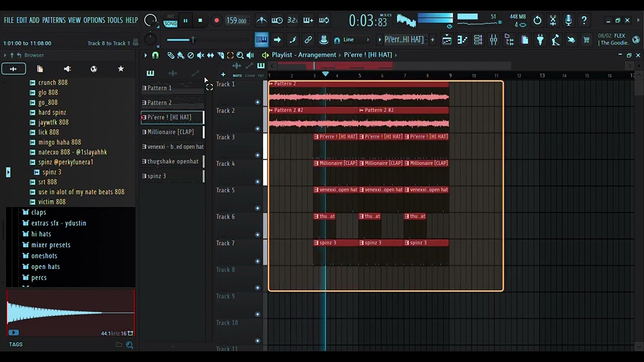
Task: Open the OPTIONS menu
Action: pyautogui.click(x=94, y=21)
